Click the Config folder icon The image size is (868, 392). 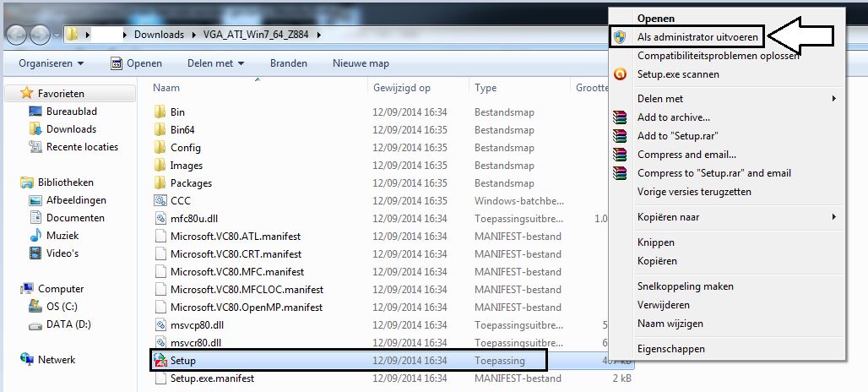[x=160, y=147]
